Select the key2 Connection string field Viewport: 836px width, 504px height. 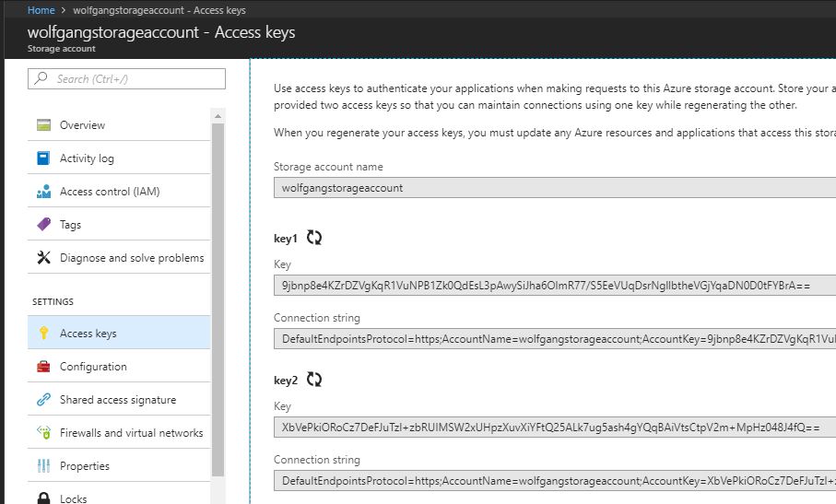555,481
